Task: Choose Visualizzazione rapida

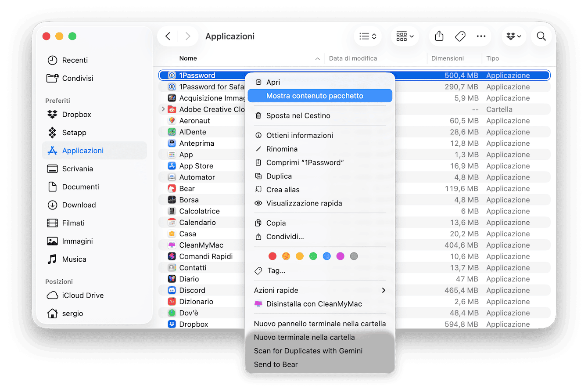Action: pyautogui.click(x=320, y=204)
